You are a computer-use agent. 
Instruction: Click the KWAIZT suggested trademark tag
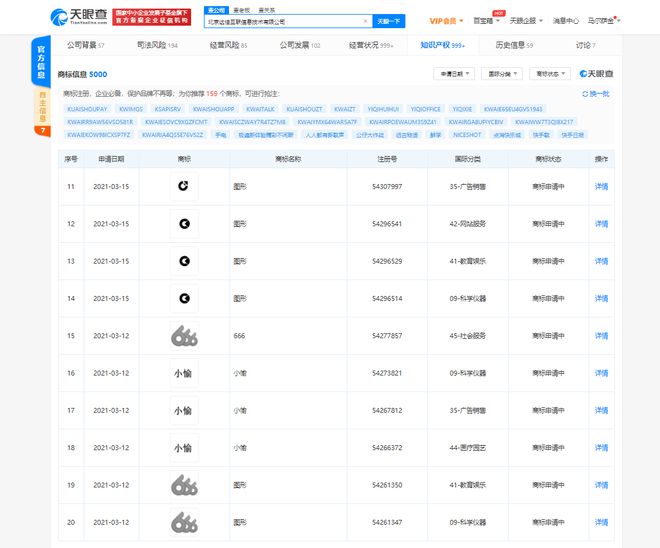(x=345, y=109)
